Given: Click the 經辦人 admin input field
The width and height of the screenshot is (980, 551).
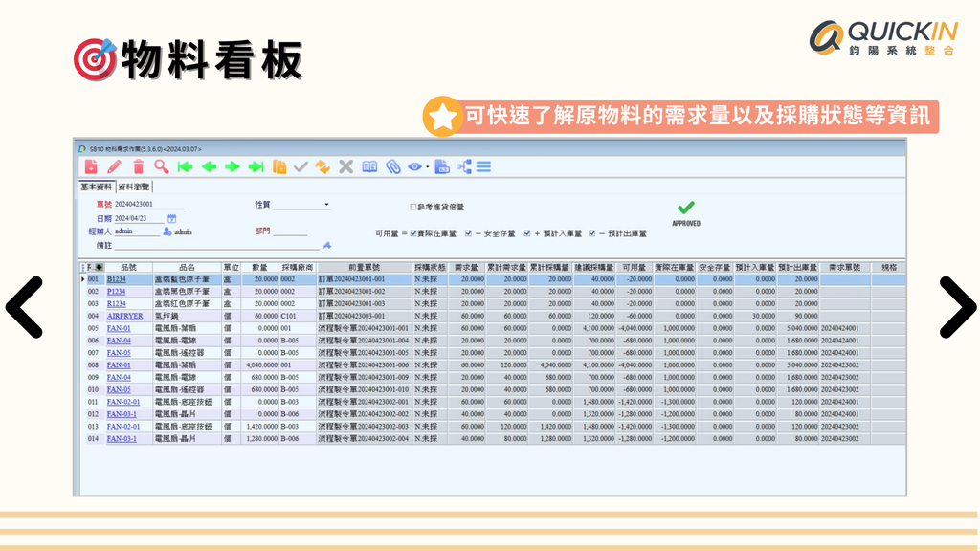Looking at the screenshot, I should point(137,231).
